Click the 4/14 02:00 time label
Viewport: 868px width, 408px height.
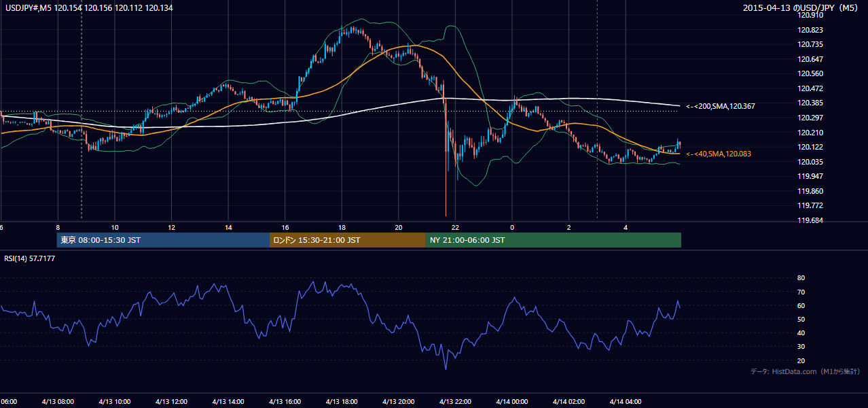pyautogui.click(x=568, y=402)
